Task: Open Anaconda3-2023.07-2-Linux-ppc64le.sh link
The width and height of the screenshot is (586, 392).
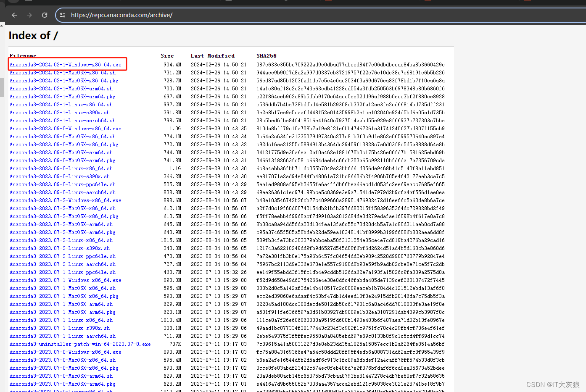Action: point(63,256)
